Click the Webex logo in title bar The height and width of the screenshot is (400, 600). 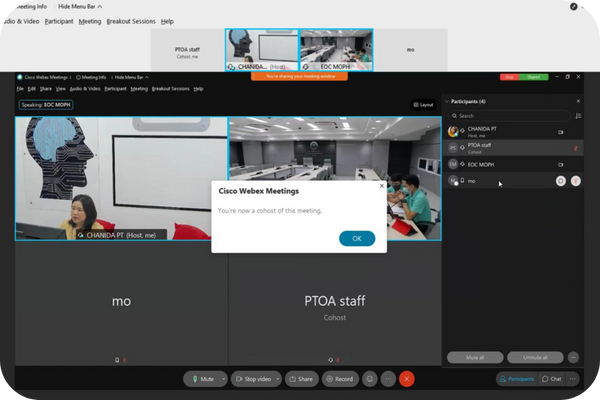20,77
